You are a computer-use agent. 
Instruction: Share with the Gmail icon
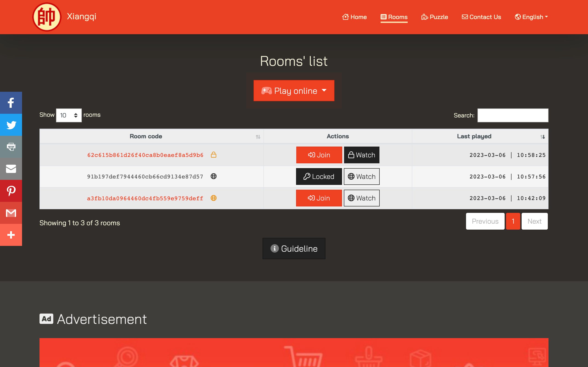coord(11,213)
